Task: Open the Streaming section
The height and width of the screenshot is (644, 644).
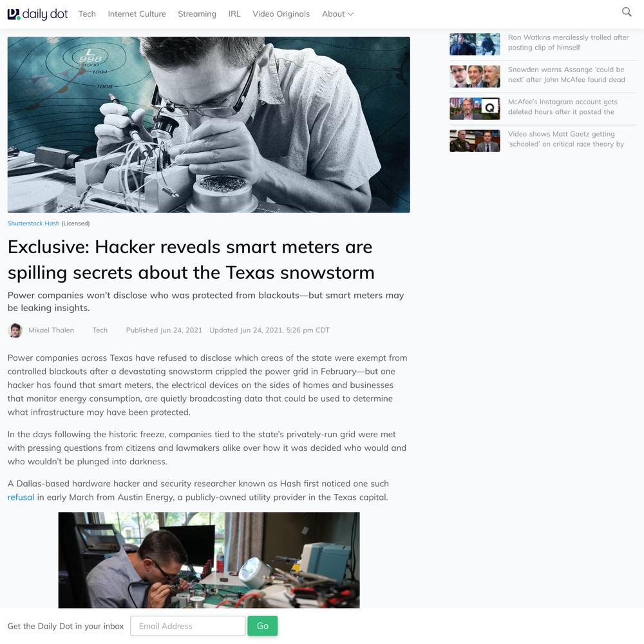Action: click(x=197, y=14)
